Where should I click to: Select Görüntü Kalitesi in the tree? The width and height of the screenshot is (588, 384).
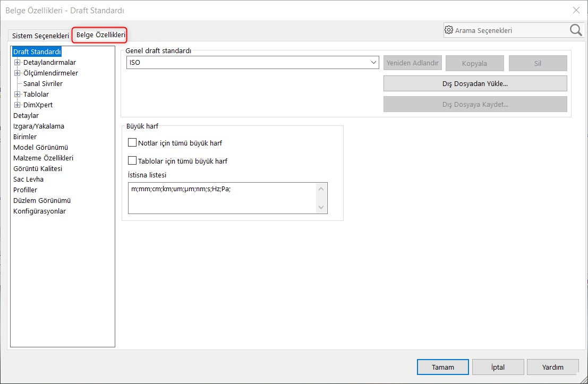click(x=38, y=168)
